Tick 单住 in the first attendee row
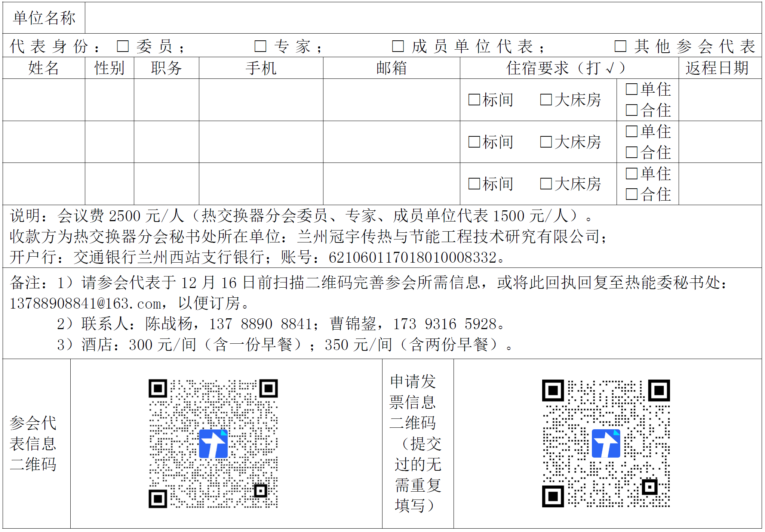 point(632,89)
